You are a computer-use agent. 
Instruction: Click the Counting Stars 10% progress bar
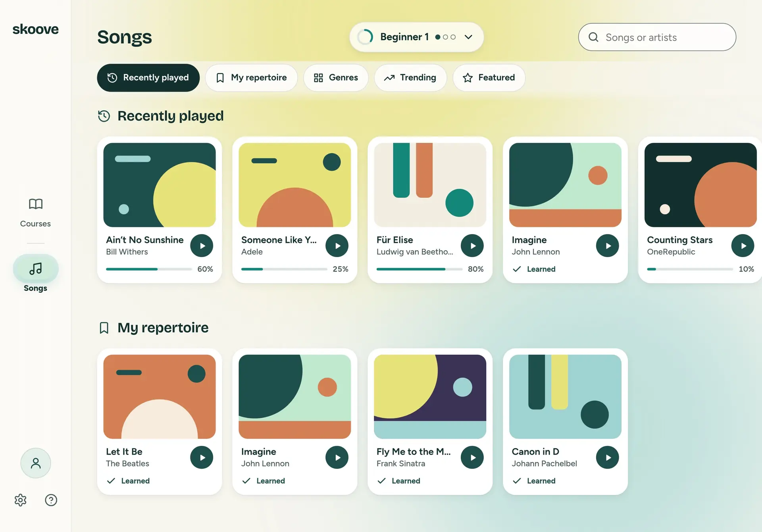[x=690, y=269]
